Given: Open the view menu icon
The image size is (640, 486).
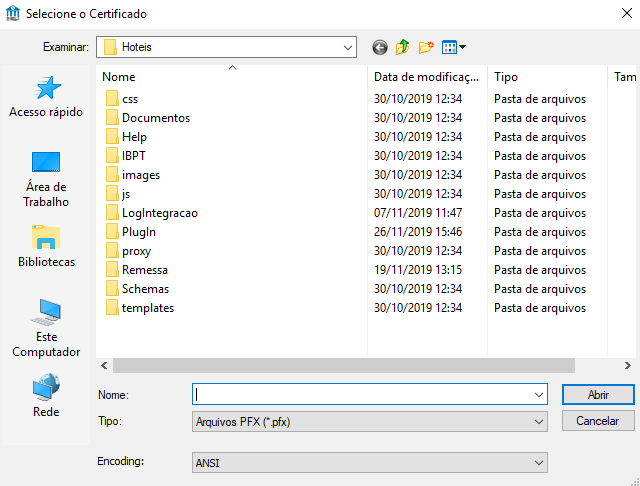Looking at the screenshot, I should [x=453, y=47].
